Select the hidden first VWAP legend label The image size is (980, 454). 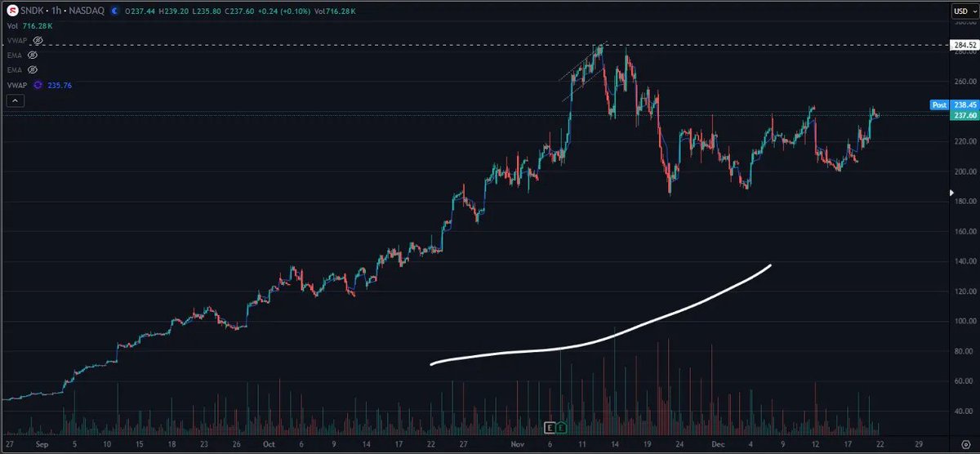[17, 39]
